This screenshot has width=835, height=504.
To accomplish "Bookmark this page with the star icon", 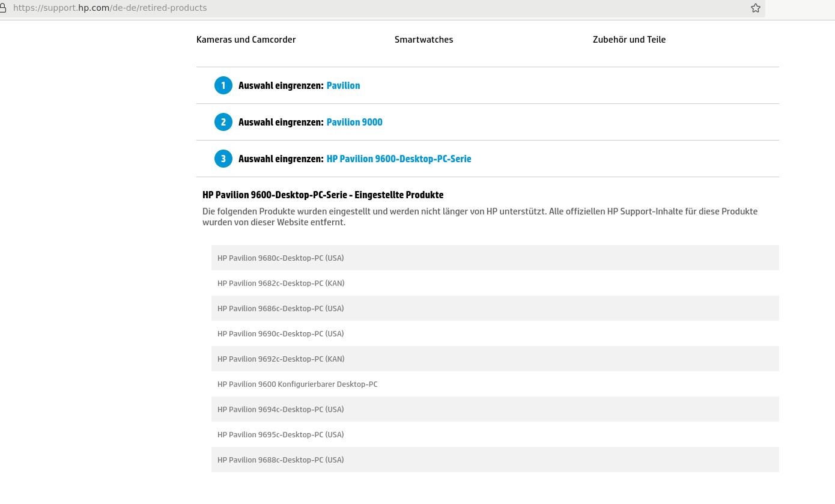I will click(756, 8).
